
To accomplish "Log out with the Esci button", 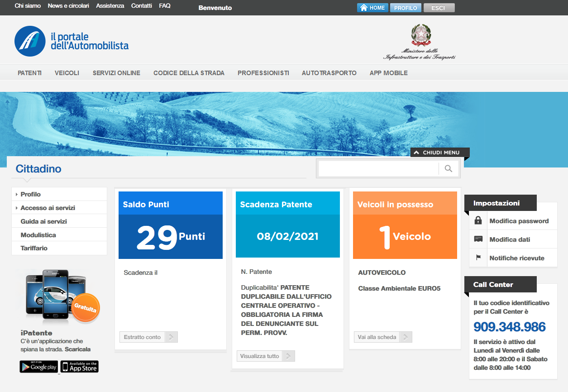I will coord(439,8).
